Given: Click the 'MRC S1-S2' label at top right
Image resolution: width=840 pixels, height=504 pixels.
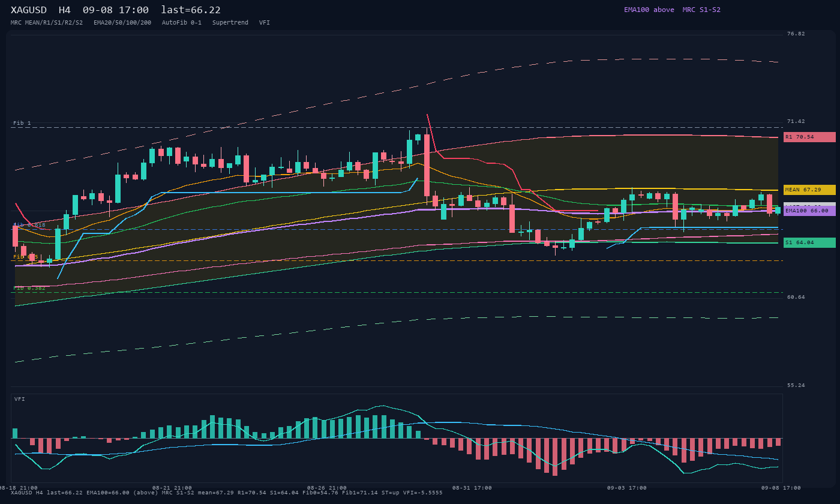Looking at the screenshot, I should (701, 10).
